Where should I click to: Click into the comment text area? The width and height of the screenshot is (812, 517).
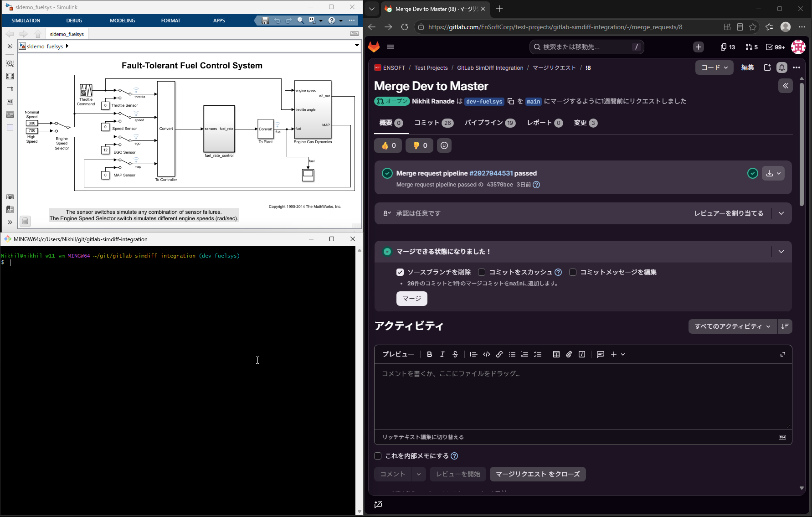tap(583, 396)
